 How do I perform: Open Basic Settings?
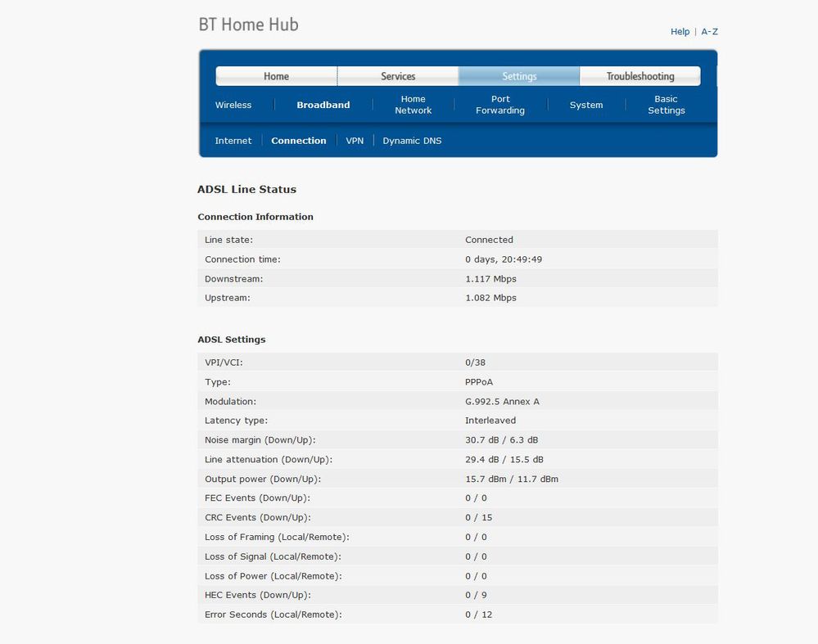(667, 105)
